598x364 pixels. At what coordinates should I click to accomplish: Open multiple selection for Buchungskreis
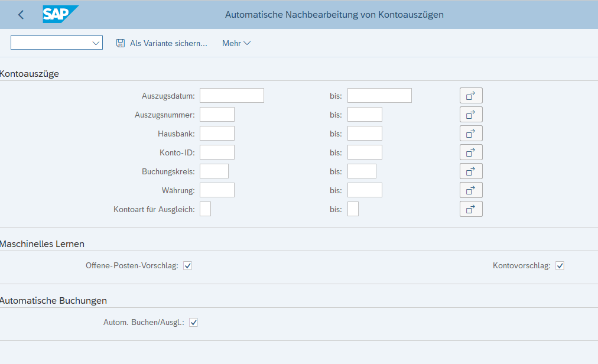click(x=471, y=171)
